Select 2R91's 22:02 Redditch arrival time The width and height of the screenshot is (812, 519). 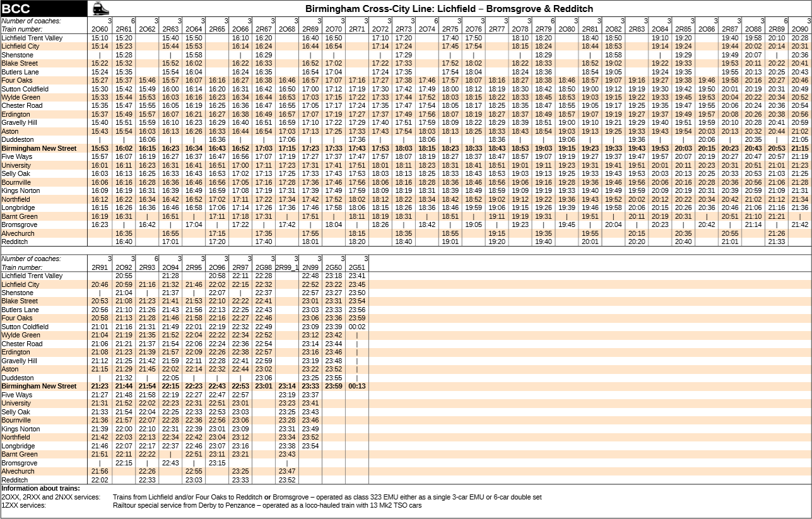100,480
